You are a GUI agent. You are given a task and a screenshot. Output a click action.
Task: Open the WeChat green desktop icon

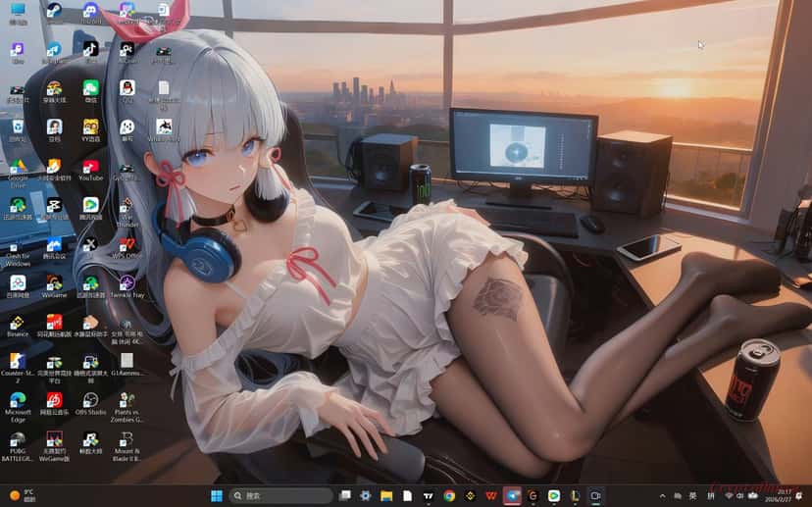(90, 91)
